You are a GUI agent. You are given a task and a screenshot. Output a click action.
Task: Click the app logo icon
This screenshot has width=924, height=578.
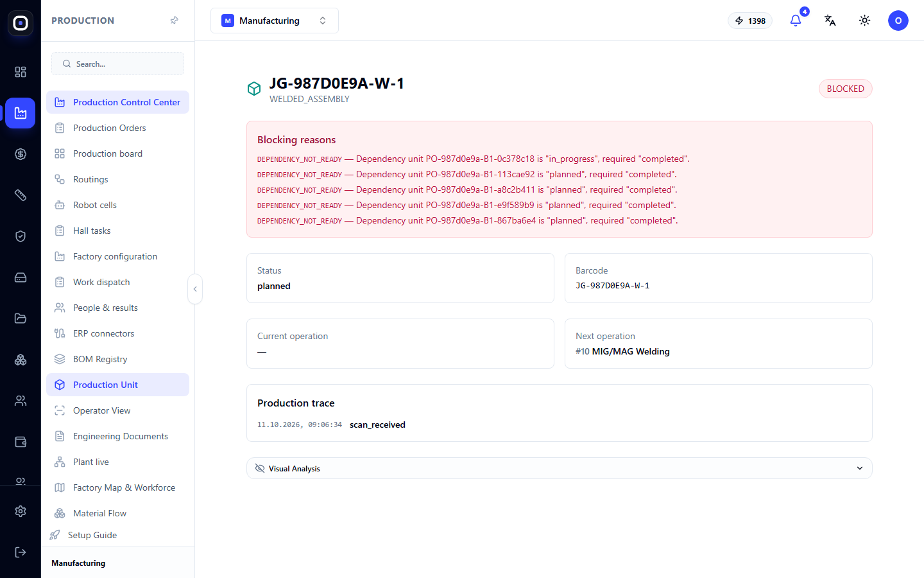pos(21,23)
